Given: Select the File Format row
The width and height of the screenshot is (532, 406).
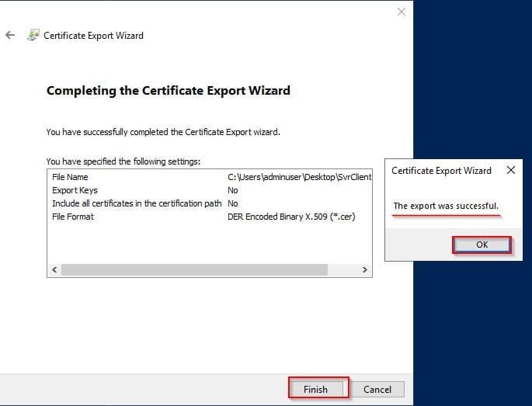Looking at the screenshot, I should click(x=73, y=217).
